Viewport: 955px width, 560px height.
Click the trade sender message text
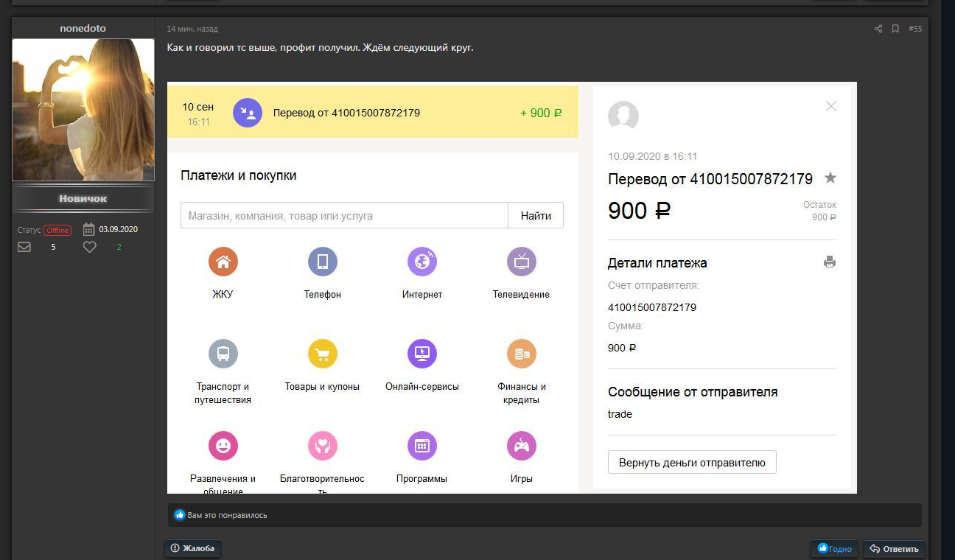[x=620, y=414]
